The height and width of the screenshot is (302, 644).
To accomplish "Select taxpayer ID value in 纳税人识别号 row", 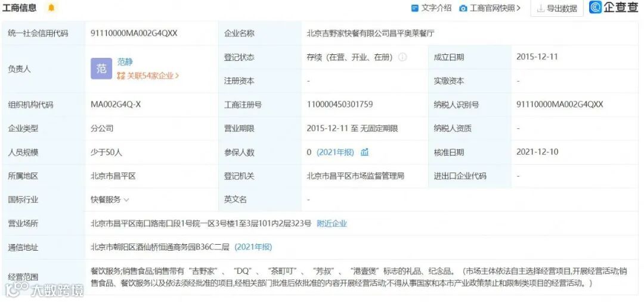I will [x=560, y=104].
